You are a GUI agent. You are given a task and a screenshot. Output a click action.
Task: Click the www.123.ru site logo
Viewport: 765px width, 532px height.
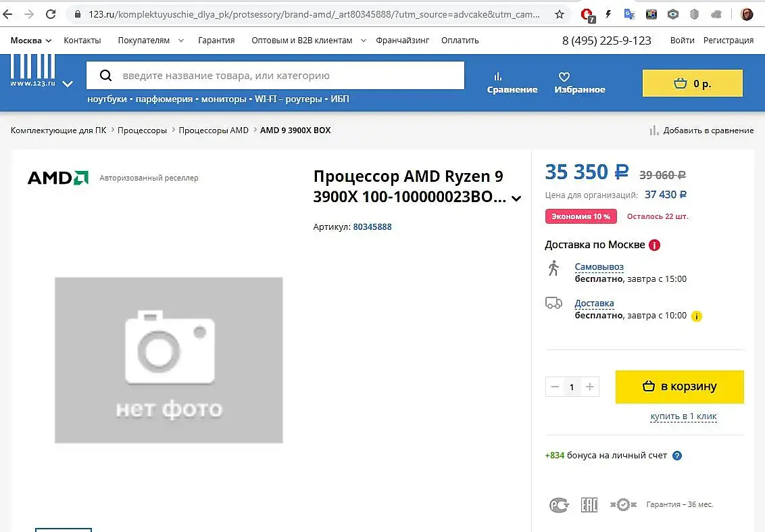tap(32, 70)
